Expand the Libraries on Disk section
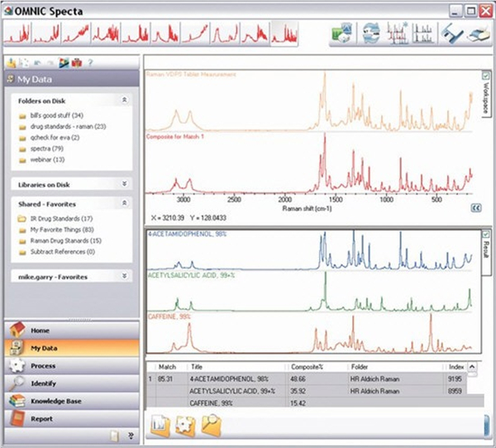Image resolution: width=496 pixels, height=448 pixels. click(124, 184)
